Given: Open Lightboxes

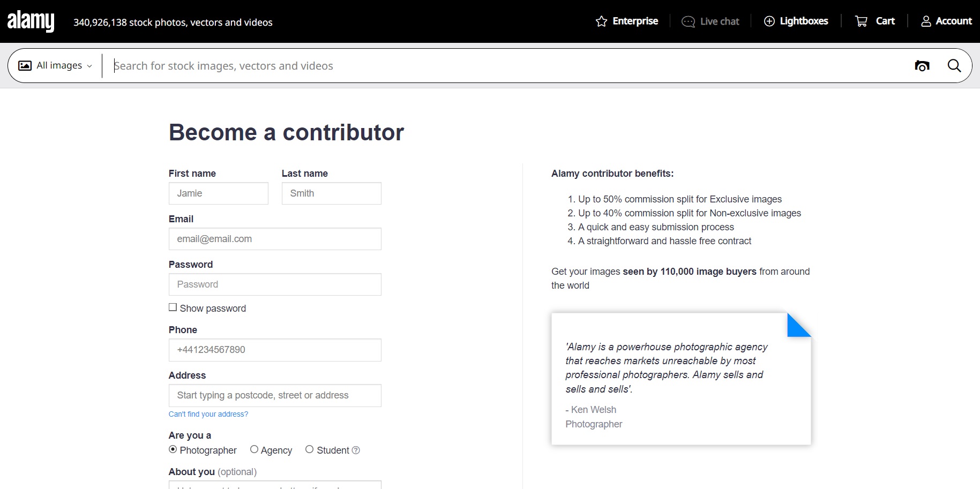Looking at the screenshot, I should (x=796, y=21).
